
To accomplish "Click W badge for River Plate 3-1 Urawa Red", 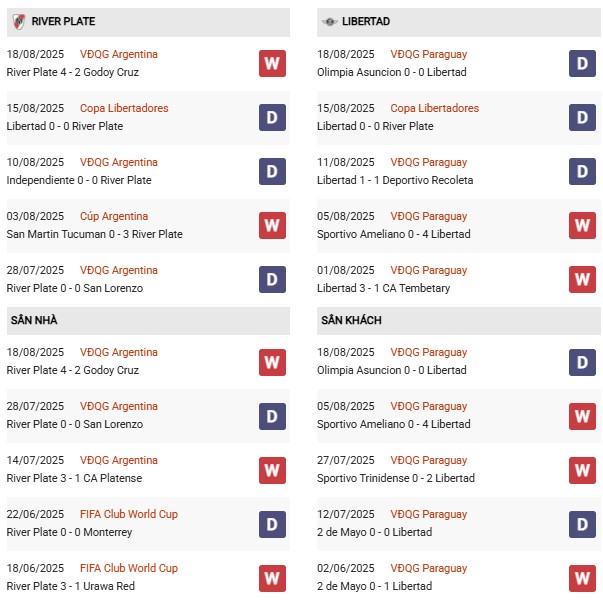I will point(272,578).
